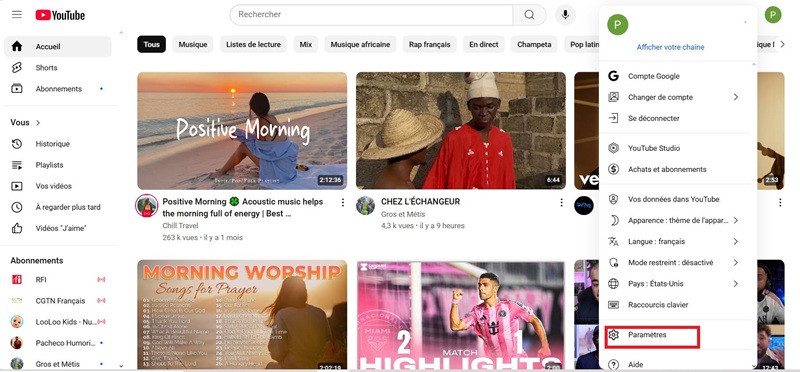
Task: Open CHEZ L'ÉCHANGEUR video title
Action: click(x=420, y=202)
